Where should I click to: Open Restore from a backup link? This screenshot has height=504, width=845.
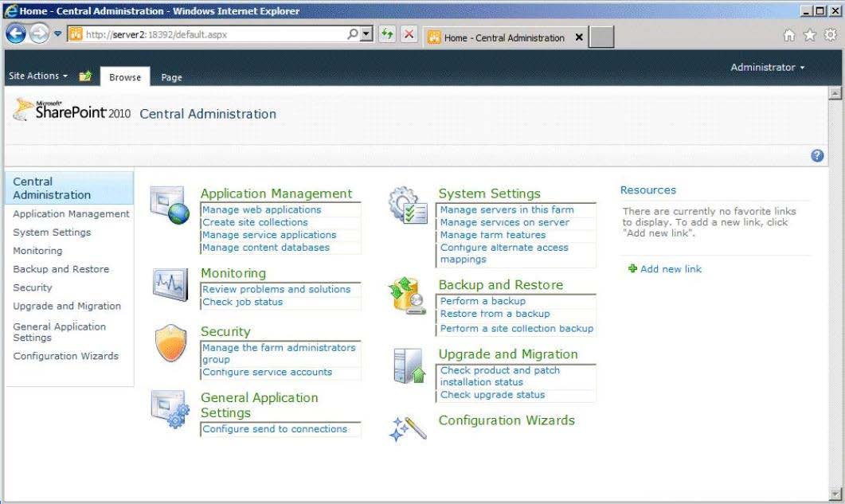coord(495,314)
